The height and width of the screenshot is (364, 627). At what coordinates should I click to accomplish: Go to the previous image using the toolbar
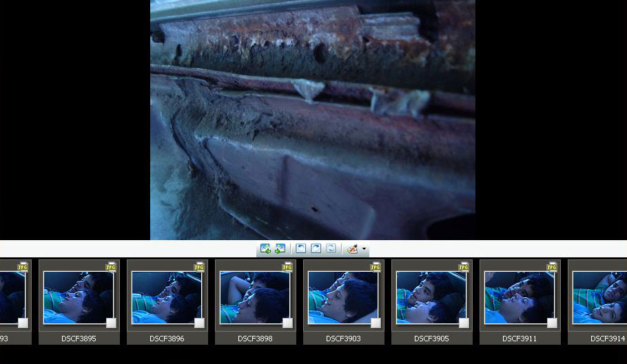point(265,248)
